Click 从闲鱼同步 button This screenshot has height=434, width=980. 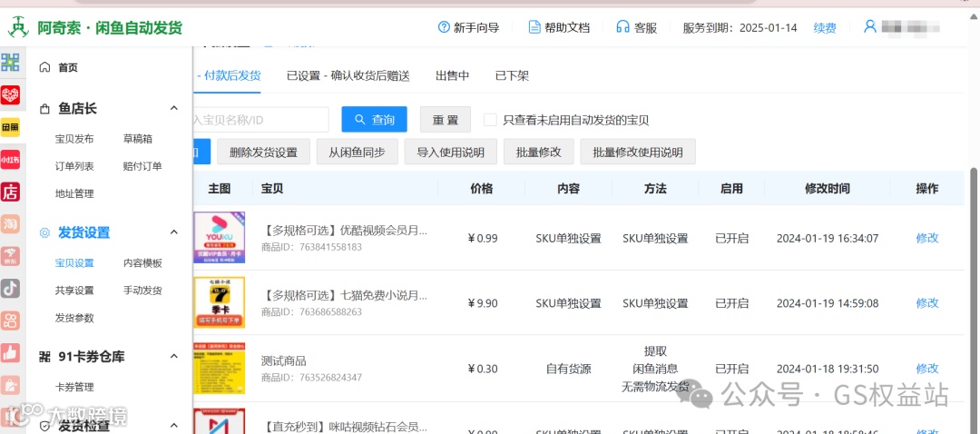tap(357, 152)
